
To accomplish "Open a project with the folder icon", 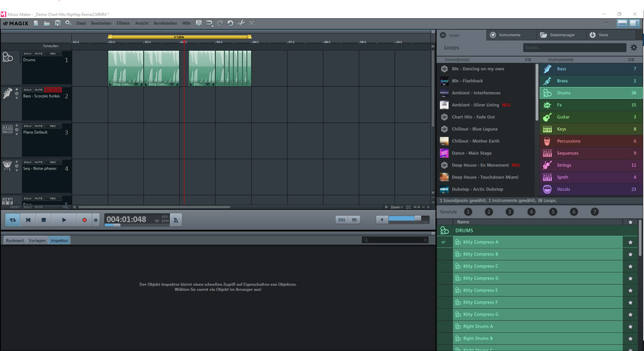I will [47, 24].
